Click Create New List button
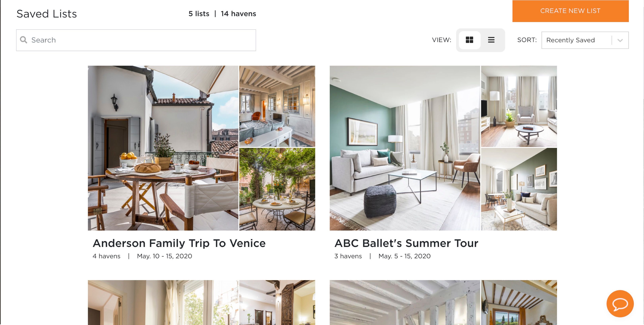 pos(570,11)
